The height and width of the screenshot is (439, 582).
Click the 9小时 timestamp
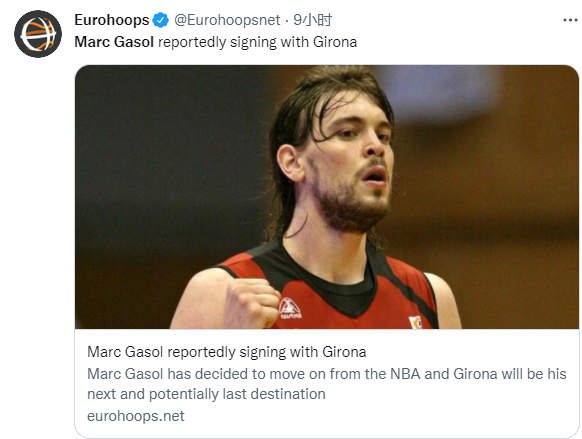click(313, 20)
